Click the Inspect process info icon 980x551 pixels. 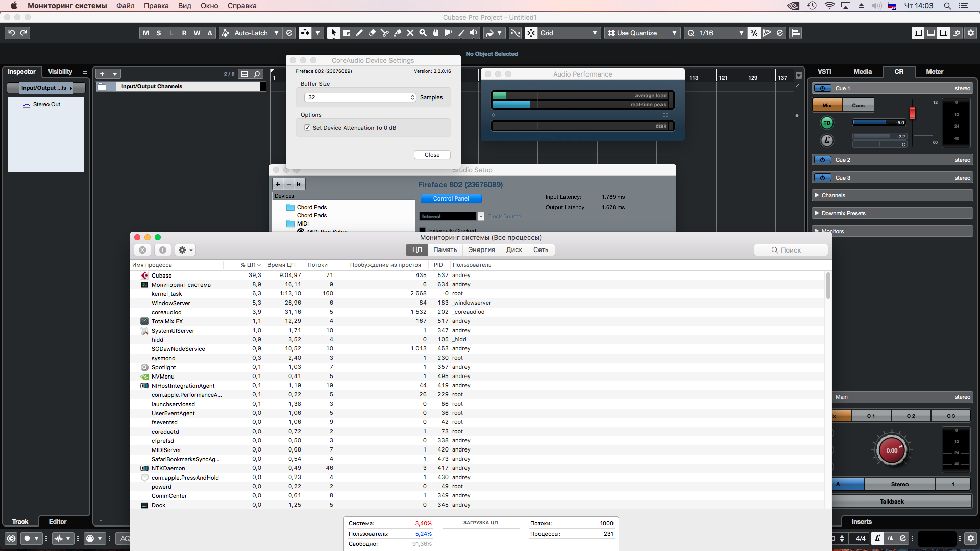point(163,250)
